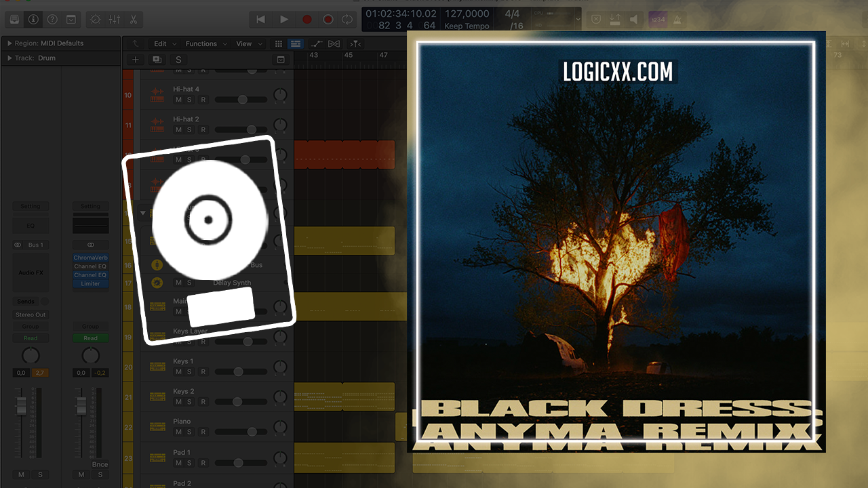Click the Duplicate Track button
Image resolution: width=868 pixels, height=488 pixels.
157,60
